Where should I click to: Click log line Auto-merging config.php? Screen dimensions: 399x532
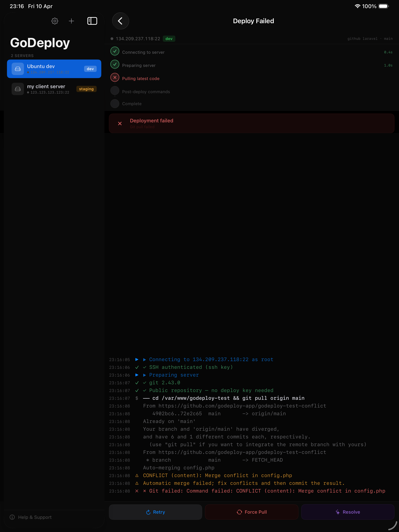[x=179, y=468]
